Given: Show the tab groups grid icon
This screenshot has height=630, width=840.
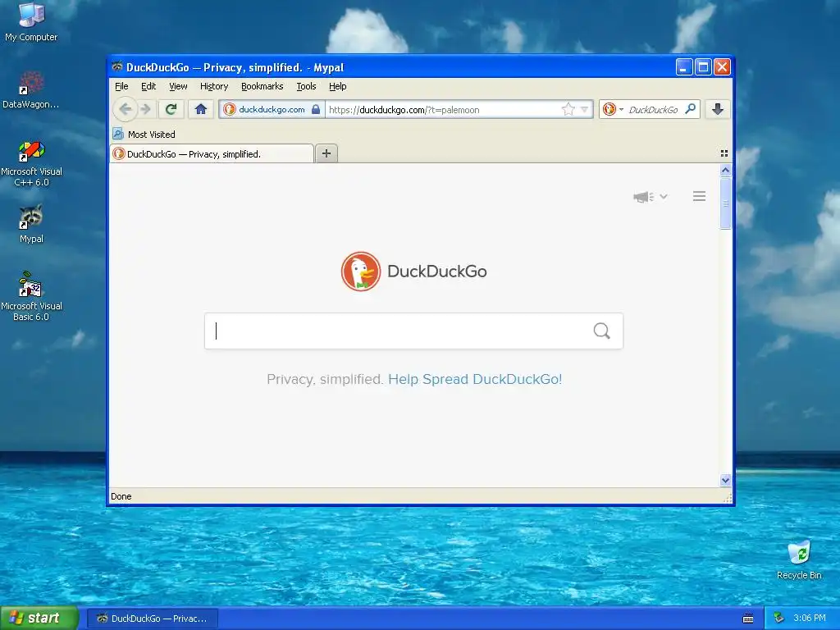Looking at the screenshot, I should pos(724,153).
